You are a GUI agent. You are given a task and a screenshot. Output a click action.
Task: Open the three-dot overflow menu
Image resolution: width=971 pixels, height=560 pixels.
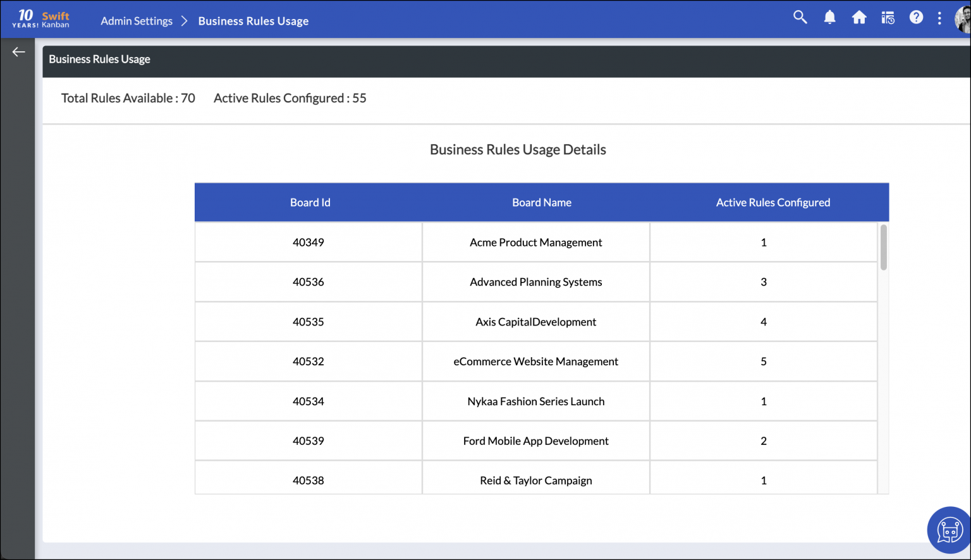pyautogui.click(x=939, y=18)
